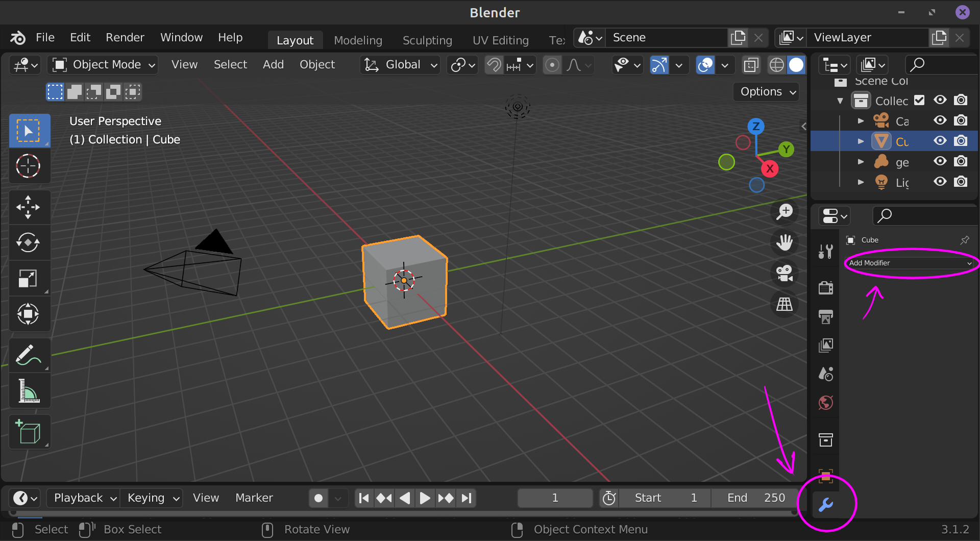This screenshot has width=980, height=541.
Task: Toggle X-ray display
Action: pyautogui.click(x=750, y=65)
